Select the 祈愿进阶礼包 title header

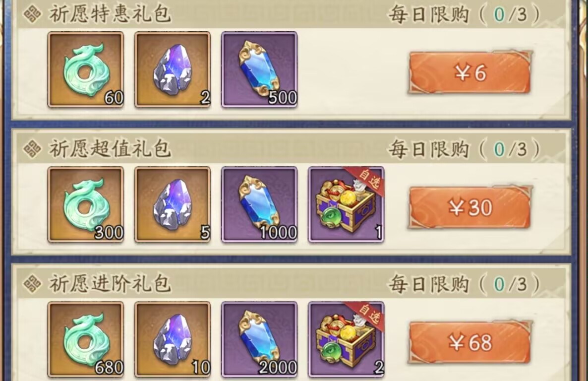110,283
